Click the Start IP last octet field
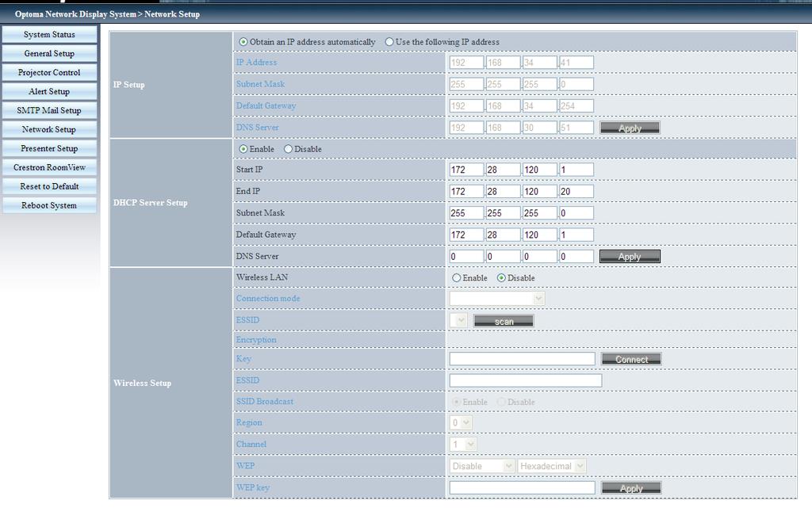812x508 pixels. pyautogui.click(x=576, y=170)
